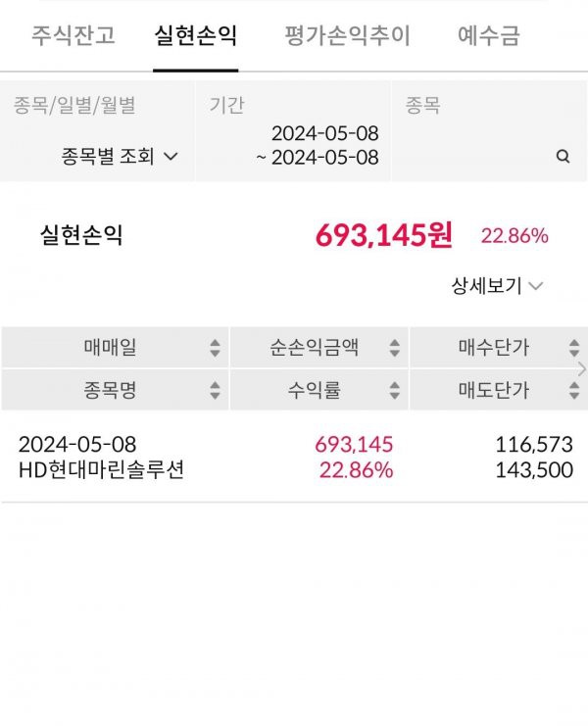Expand 상세보기 details
Viewport: 588px width, 726px height.
[497, 285]
